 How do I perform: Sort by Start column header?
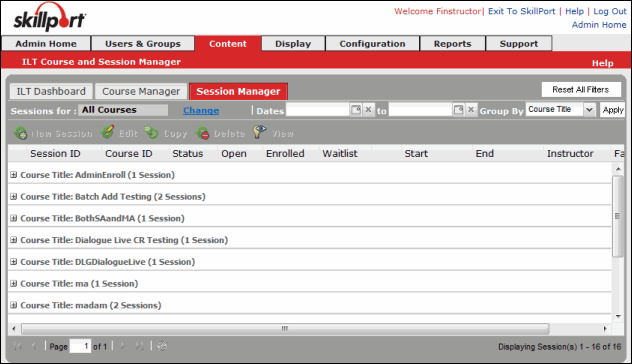(416, 154)
